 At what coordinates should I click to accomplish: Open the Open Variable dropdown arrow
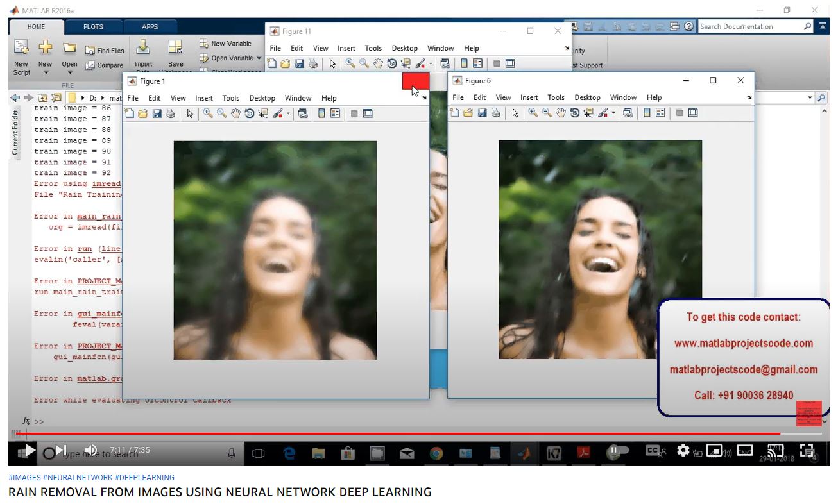[259, 58]
